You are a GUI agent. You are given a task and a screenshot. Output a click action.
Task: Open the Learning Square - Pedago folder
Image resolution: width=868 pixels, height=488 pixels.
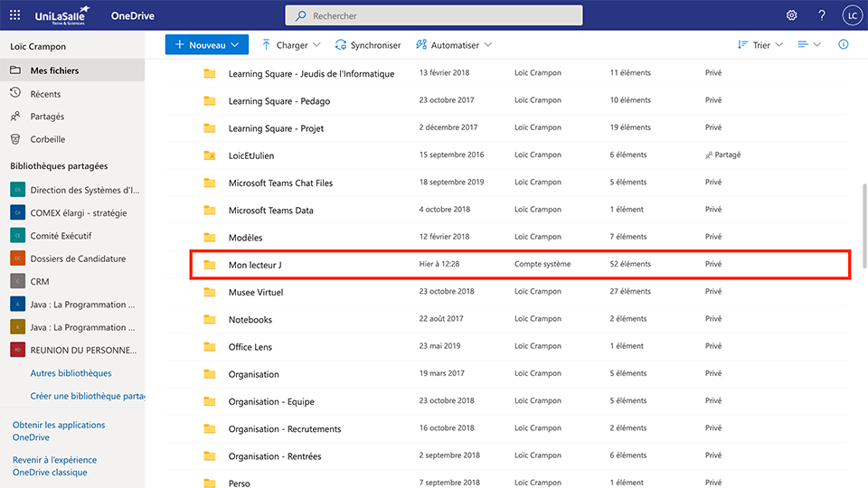tap(279, 100)
